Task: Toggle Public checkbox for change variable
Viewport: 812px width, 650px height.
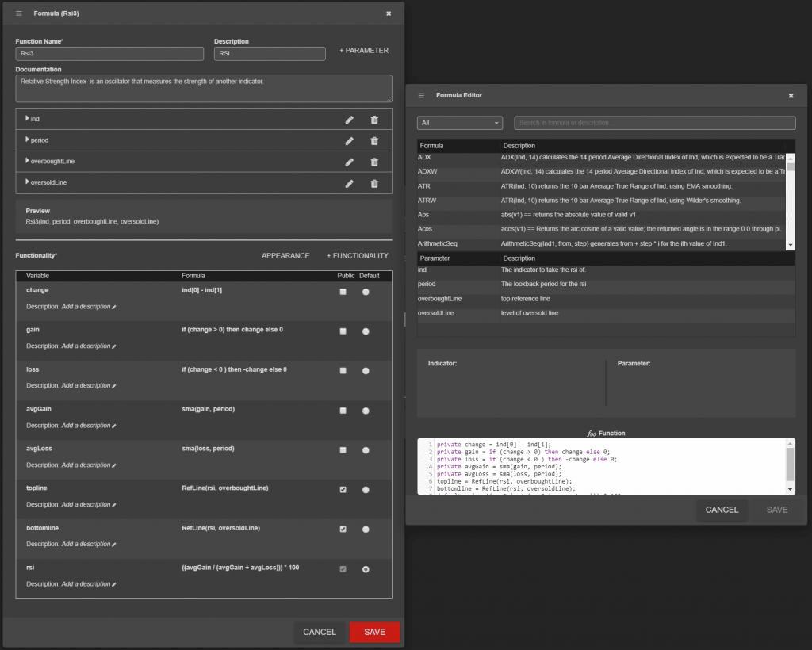Action: 343,292
